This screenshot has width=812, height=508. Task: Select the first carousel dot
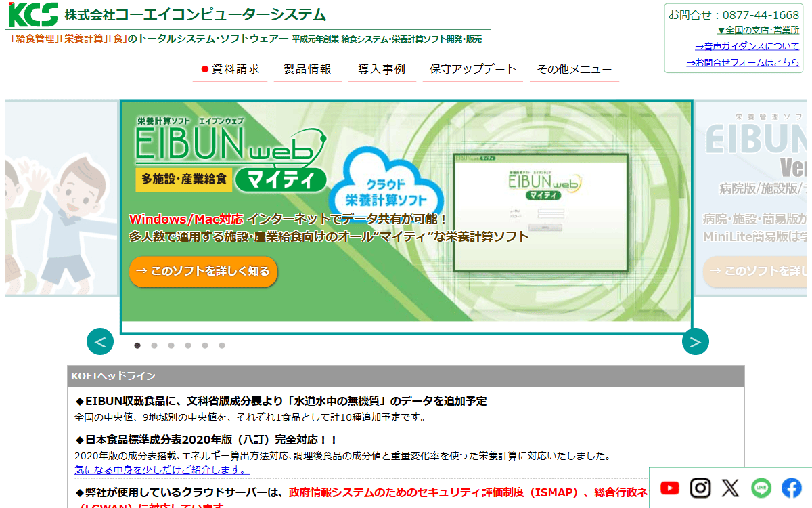click(x=137, y=345)
